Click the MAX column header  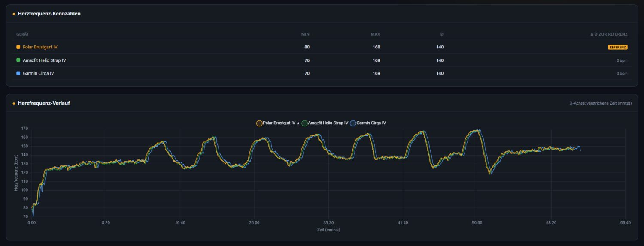click(376, 34)
